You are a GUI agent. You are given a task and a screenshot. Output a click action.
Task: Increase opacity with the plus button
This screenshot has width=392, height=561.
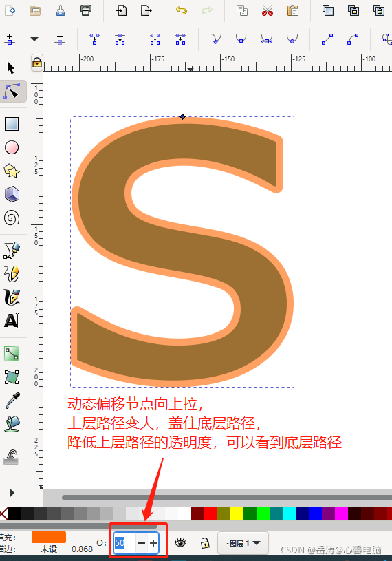coord(153,543)
